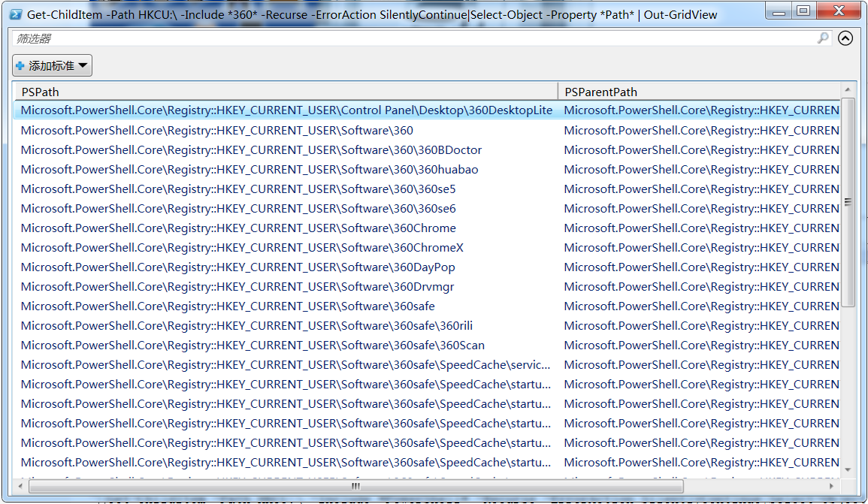Click inside the 筛选器 filter input field
Viewport: 868px width, 504px height.
tap(301, 38)
